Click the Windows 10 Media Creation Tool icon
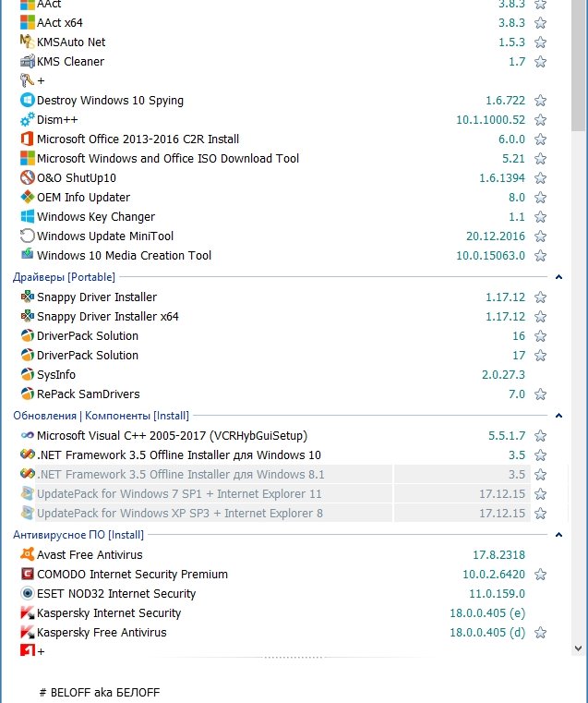The height and width of the screenshot is (703, 588). click(28, 255)
